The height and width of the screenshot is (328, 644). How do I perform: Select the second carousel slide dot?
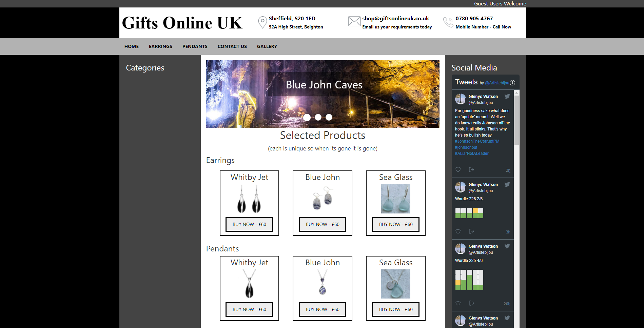(318, 117)
